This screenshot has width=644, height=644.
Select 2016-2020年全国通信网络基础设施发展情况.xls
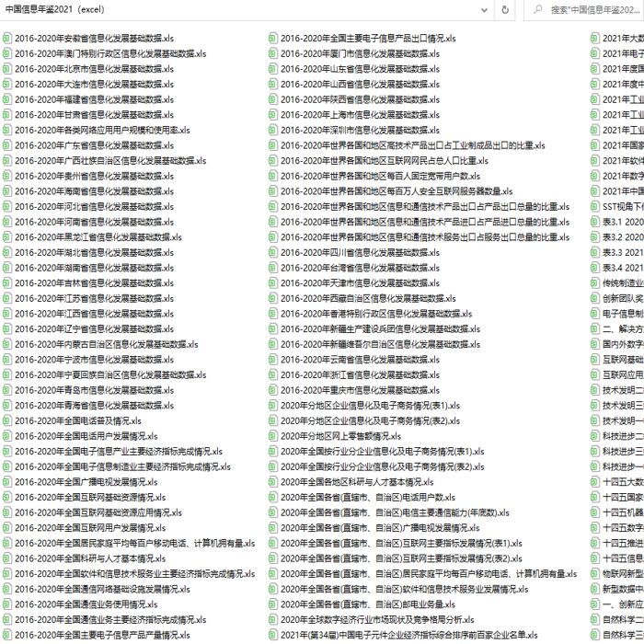(x=102, y=590)
